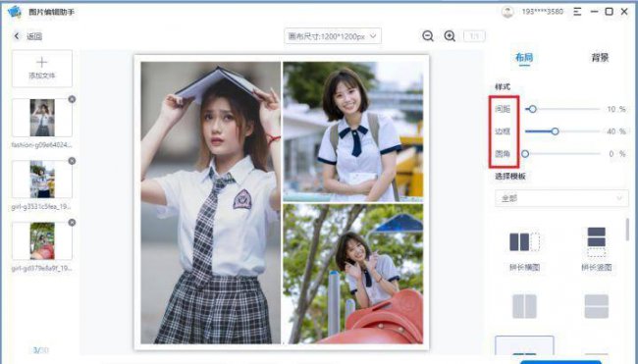This screenshot has width=638, height=364.
Task: Pick the two-row stacked template
Action: pyautogui.click(x=597, y=306)
